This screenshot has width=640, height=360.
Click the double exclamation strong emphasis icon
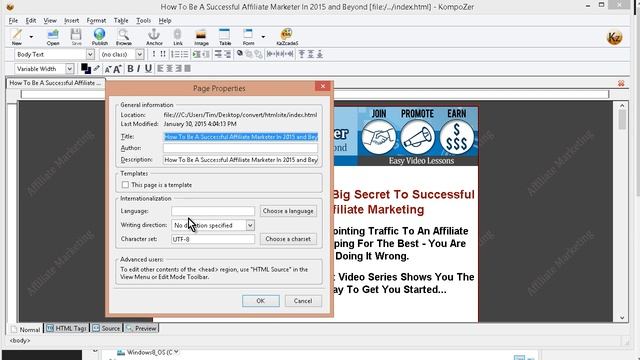163,54
